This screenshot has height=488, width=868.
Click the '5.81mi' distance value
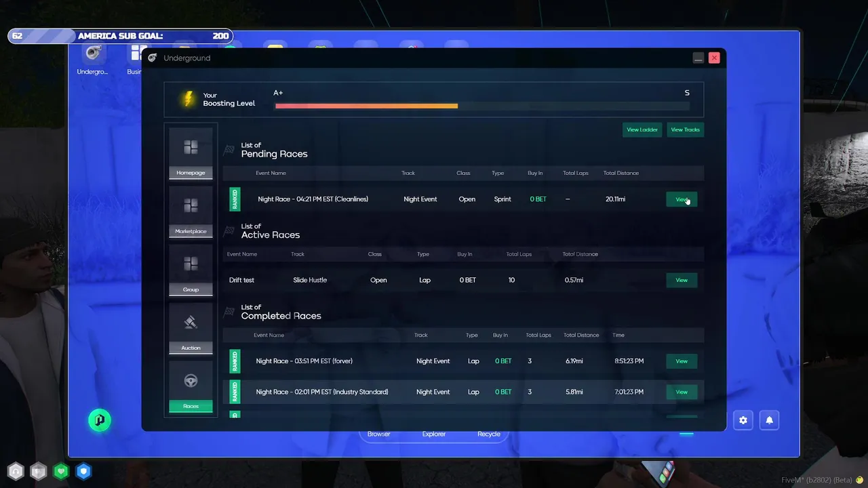(574, 392)
